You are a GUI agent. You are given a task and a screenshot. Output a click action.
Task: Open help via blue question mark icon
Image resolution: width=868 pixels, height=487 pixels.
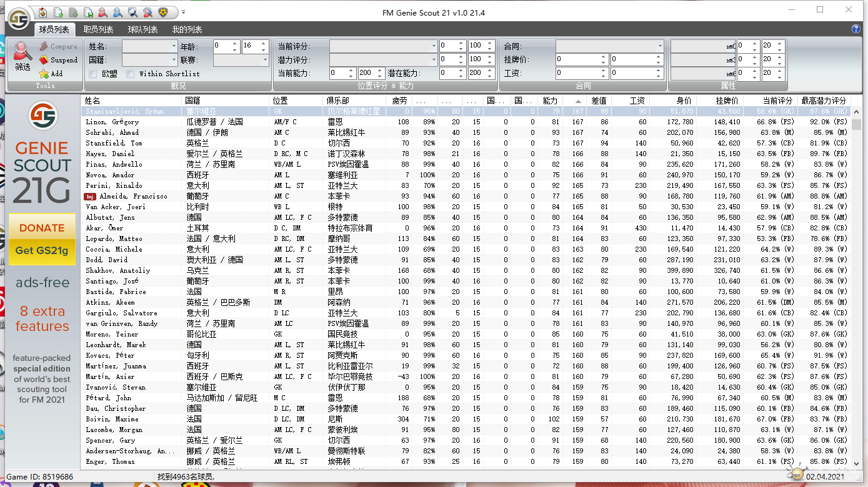(x=856, y=29)
